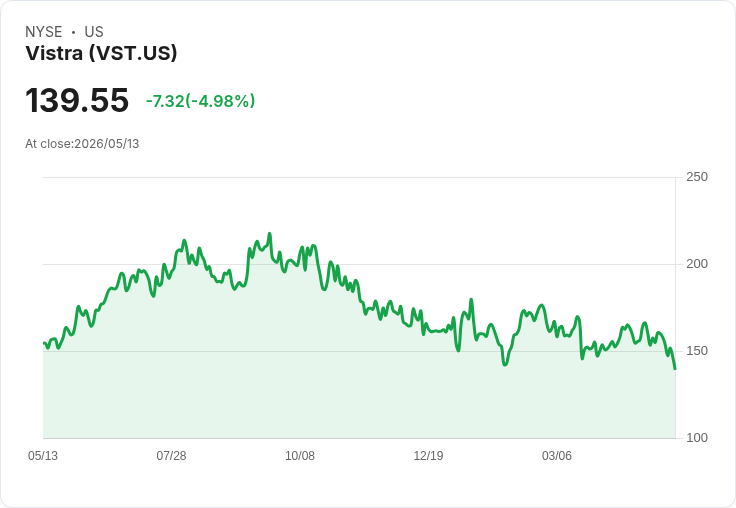
Task: Click the 12/19 date axis label
Action: 428,456
